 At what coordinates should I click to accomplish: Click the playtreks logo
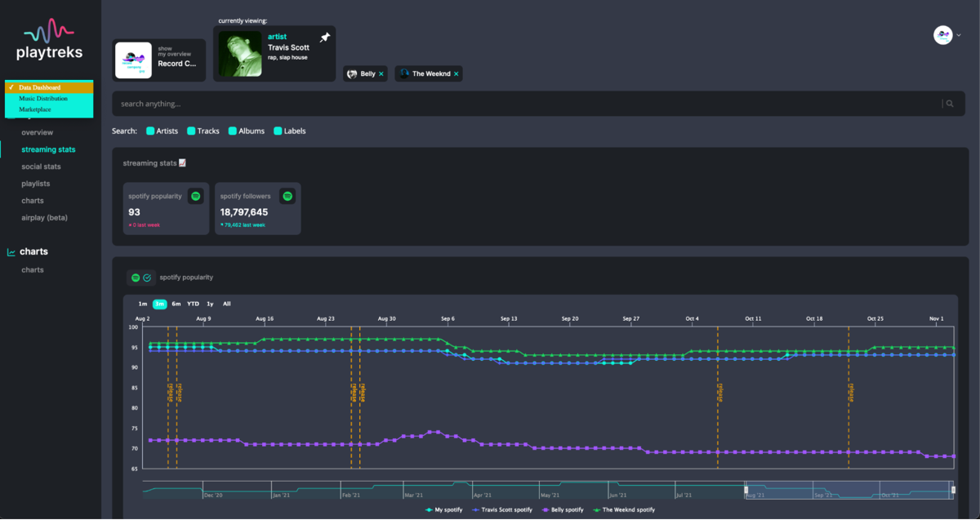[x=49, y=41]
